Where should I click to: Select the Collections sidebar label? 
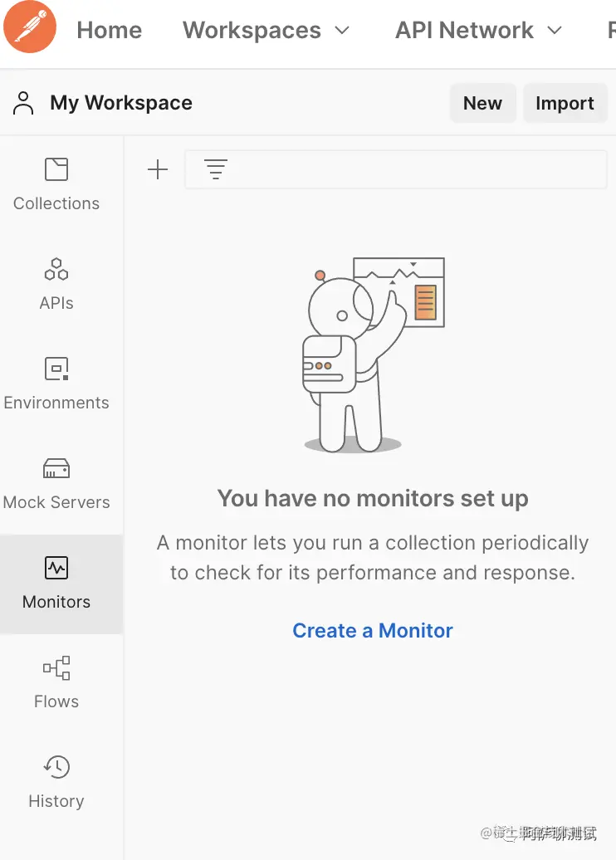coord(56,203)
